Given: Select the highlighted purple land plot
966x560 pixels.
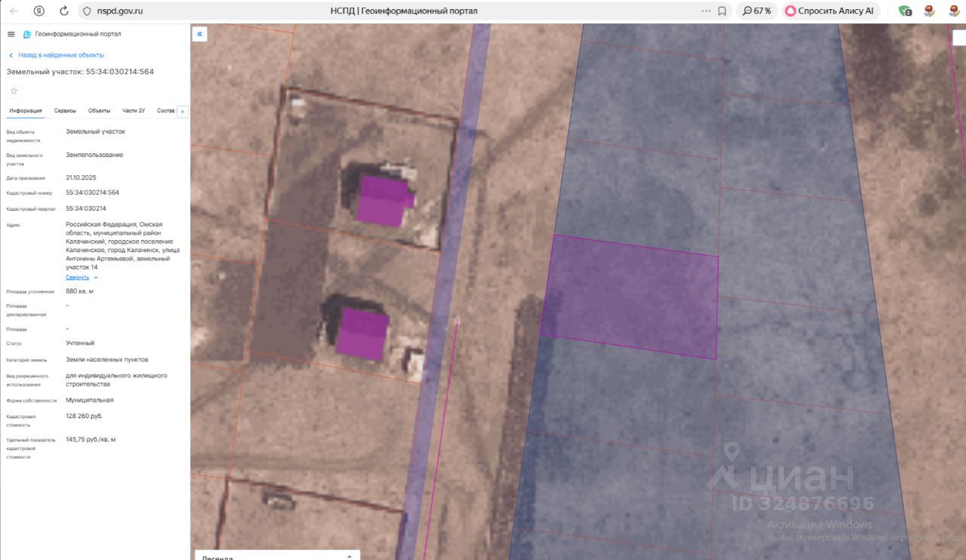Looking at the screenshot, I should (630, 297).
